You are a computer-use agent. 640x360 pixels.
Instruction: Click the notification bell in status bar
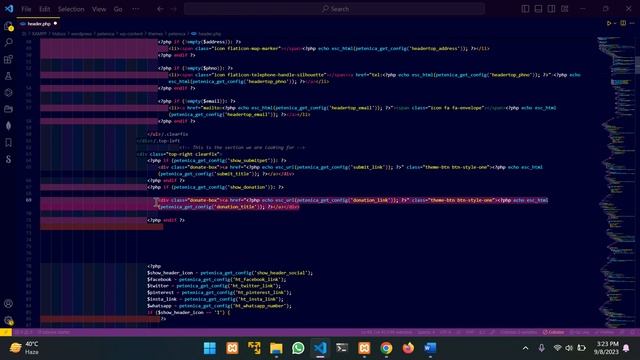click(x=633, y=332)
